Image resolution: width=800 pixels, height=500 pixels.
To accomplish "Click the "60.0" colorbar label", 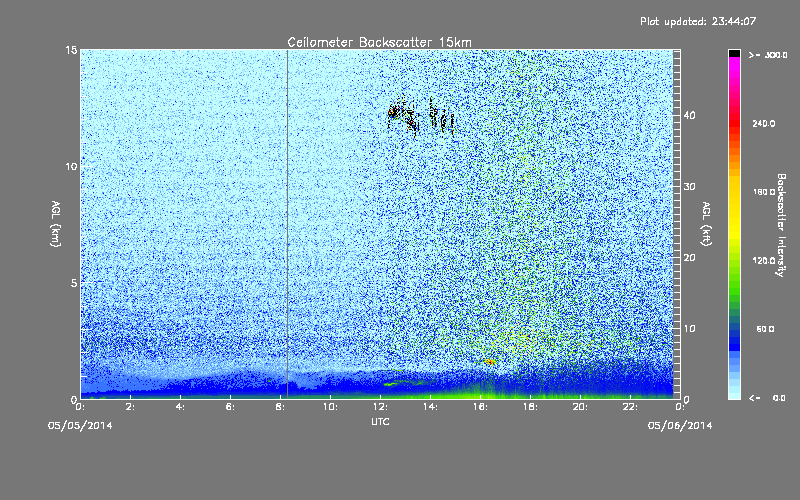I will pos(765,329).
